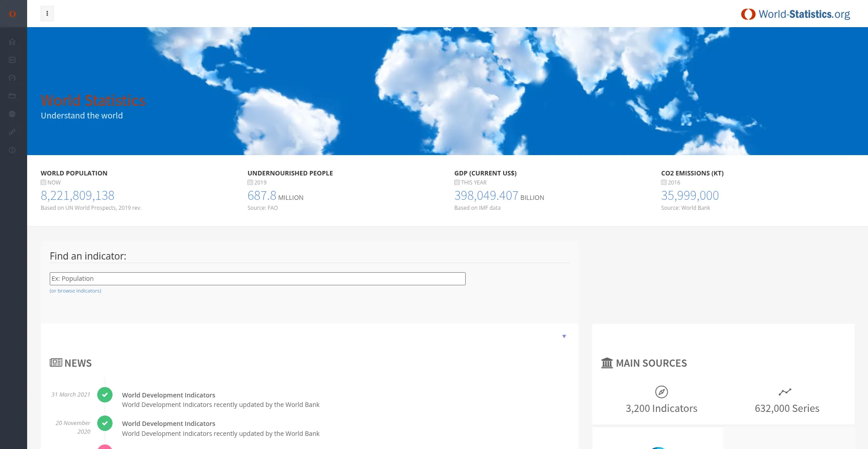This screenshot has width=868, height=449.
Task: Open the 31 March 2021 news headline
Action: click(x=169, y=395)
